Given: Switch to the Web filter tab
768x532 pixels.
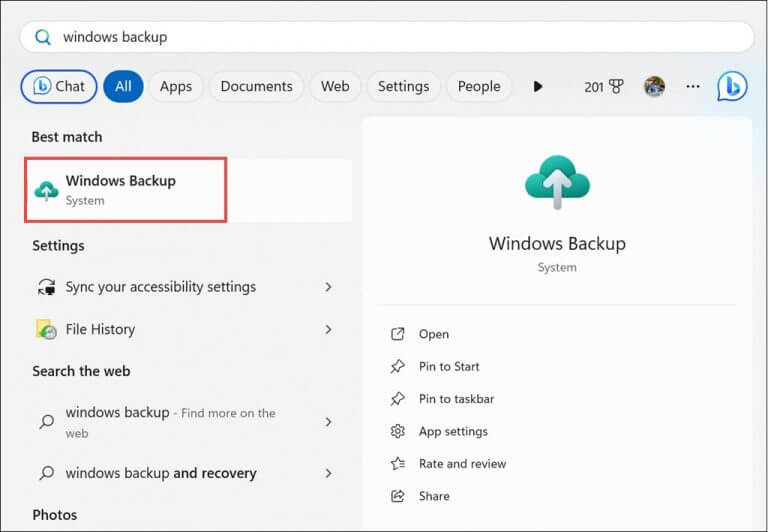Looking at the screenshot, I should tap(335, 87).
